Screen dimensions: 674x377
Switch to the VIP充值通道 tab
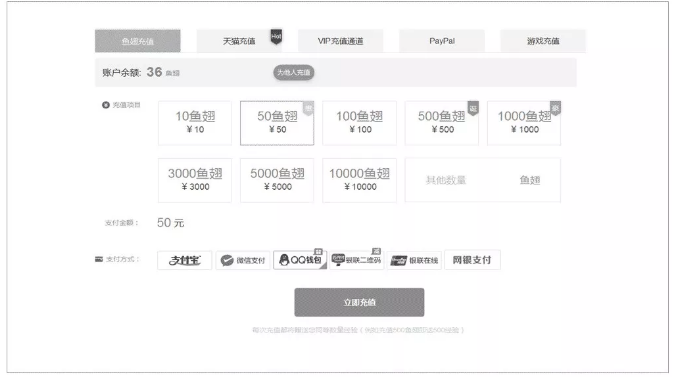tap(340, 41)
